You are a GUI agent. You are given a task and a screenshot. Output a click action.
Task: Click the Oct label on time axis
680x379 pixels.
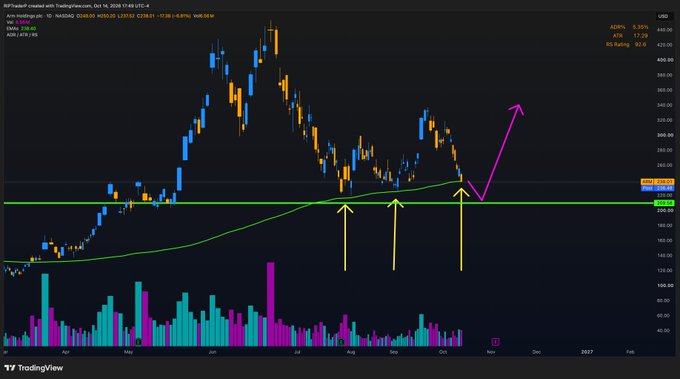tap(443, 352)
